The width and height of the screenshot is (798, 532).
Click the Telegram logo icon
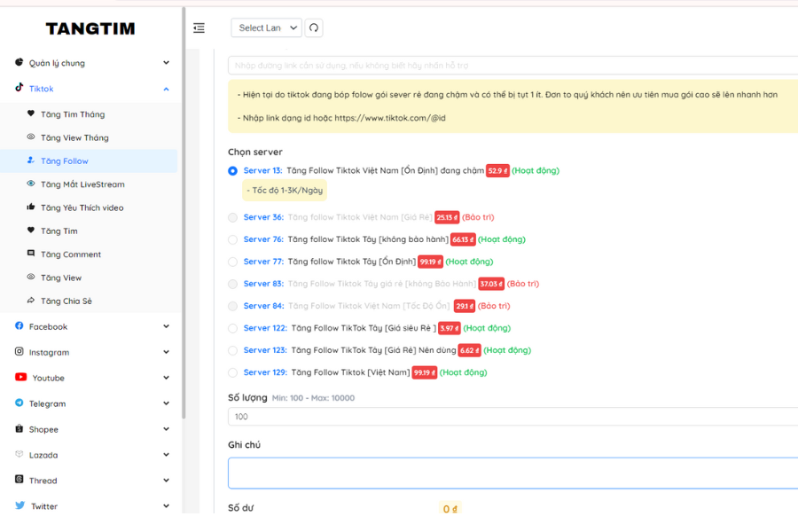click(x=19, y=403)
